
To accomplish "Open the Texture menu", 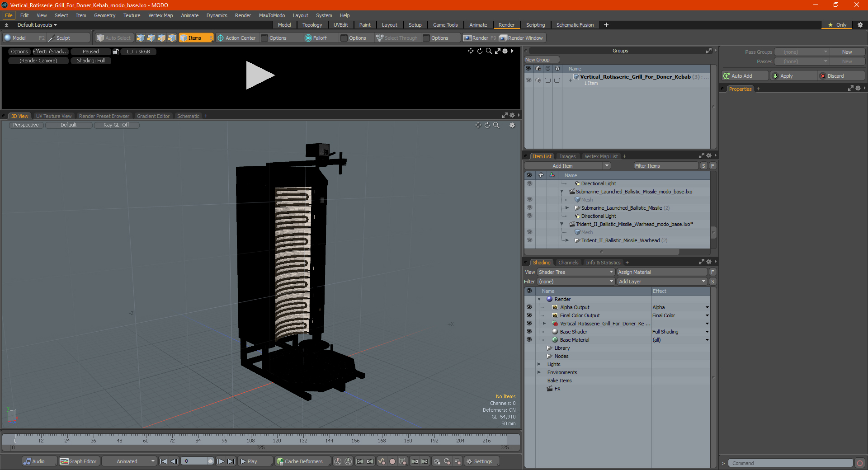I will pos(132,15).
